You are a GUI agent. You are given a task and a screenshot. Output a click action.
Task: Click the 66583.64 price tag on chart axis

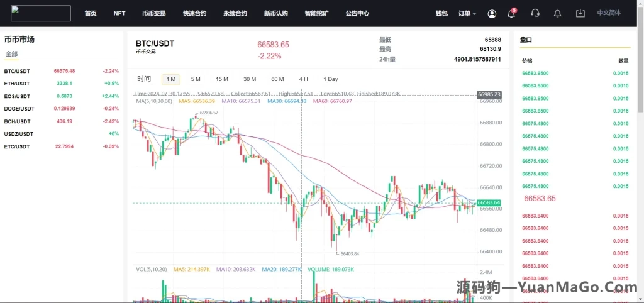(489, 202)
